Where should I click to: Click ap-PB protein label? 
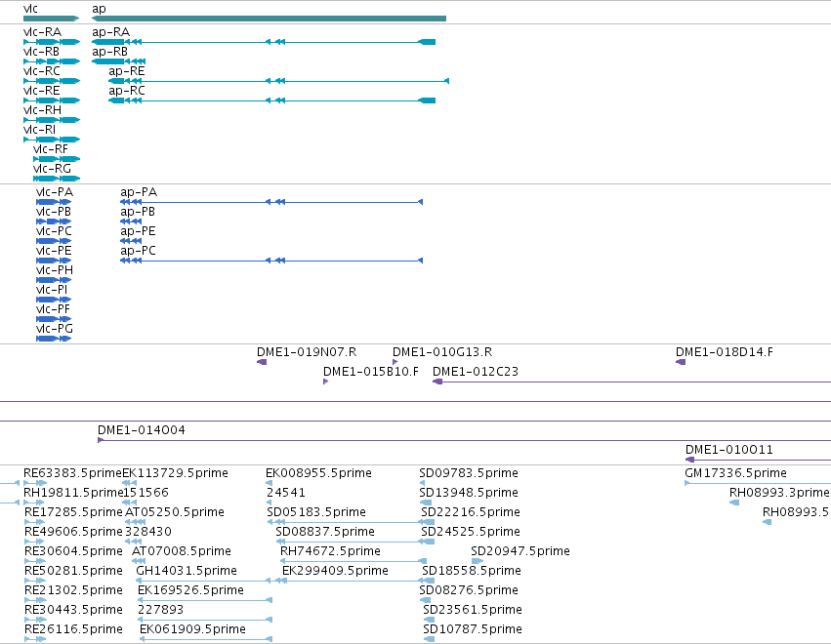[138, 212]
